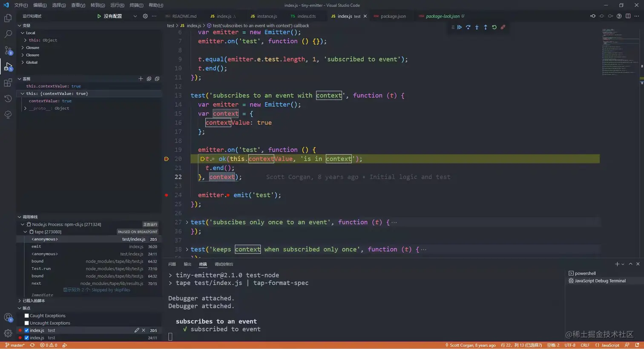Step into in the debug toolbar

tap(477, 27)
